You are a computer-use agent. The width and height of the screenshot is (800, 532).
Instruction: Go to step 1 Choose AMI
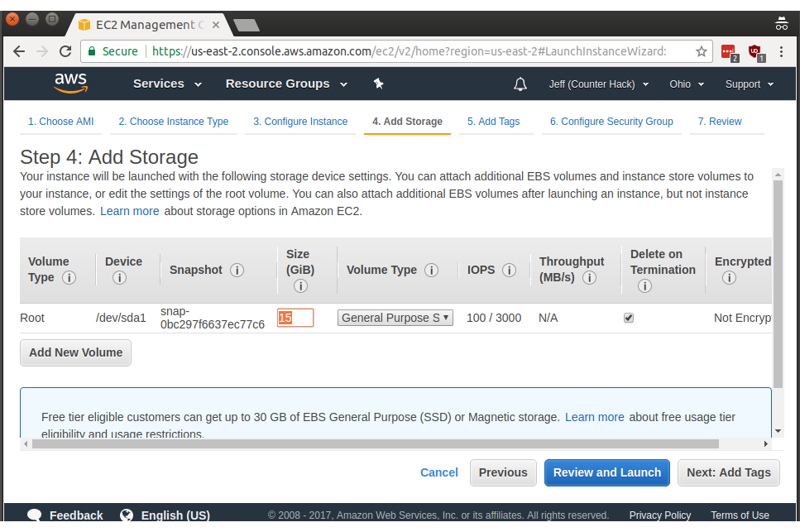60,122
